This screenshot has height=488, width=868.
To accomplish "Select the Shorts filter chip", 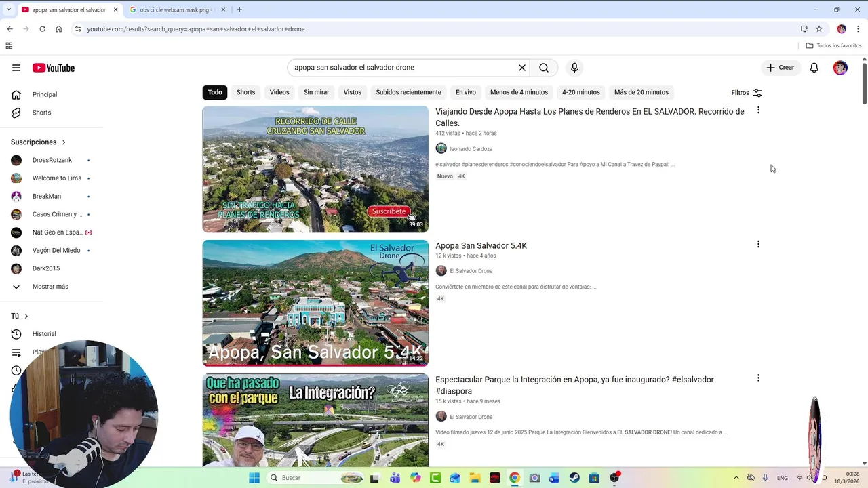I will (x=245, y=92).
